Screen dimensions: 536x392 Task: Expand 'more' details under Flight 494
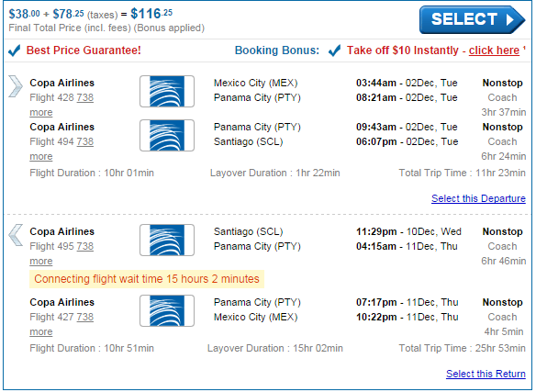[x=41, y=157]
